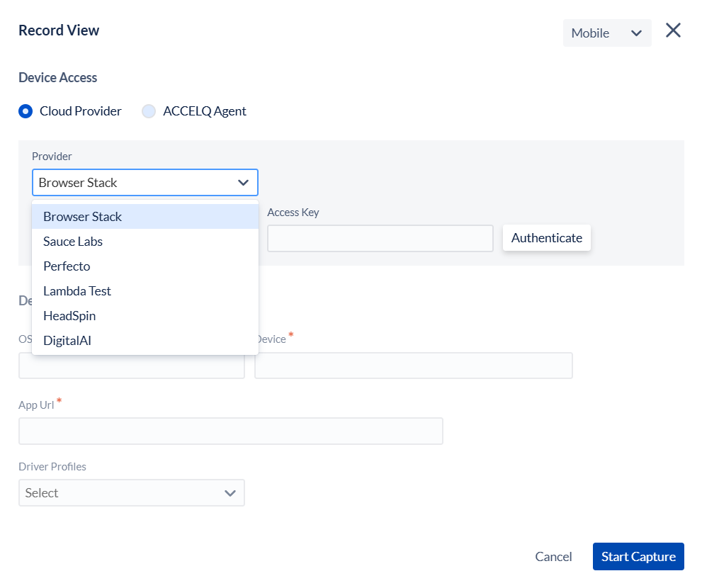Focus the OS input field
This screenshot has width=702, height=588.
point(132,366)
